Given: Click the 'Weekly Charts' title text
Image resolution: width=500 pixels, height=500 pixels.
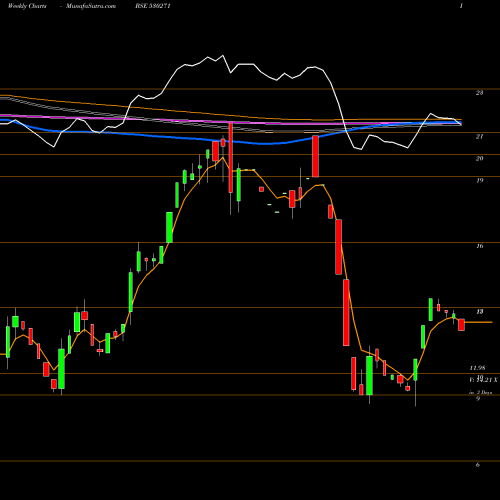Looking at the screenshot, I should [27, 6].
